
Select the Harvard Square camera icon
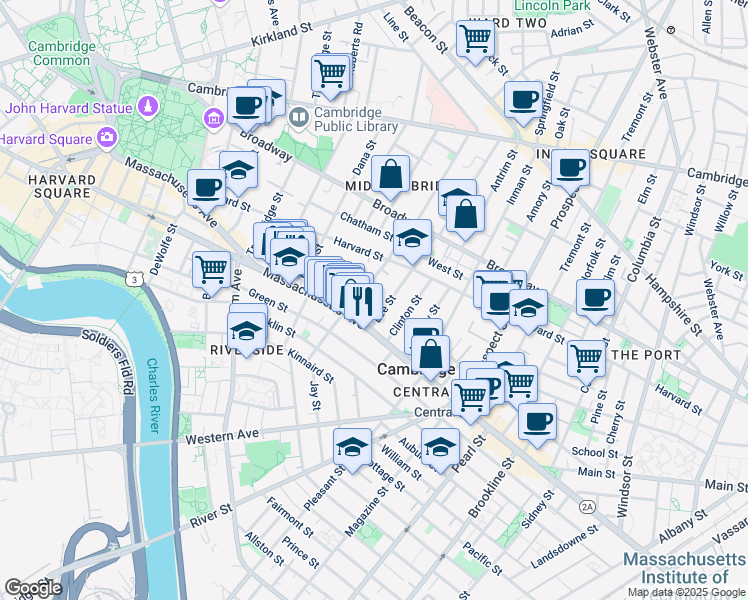tap(107, 138)
